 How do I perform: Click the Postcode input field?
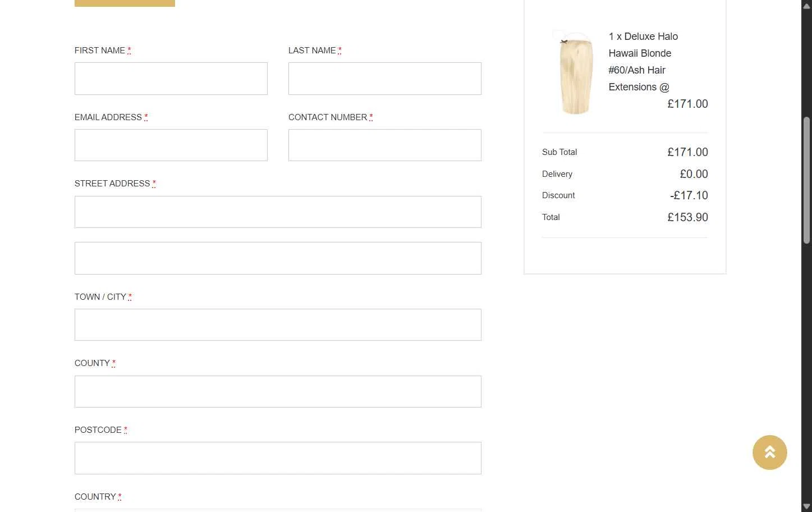click(x=278, y=458)
